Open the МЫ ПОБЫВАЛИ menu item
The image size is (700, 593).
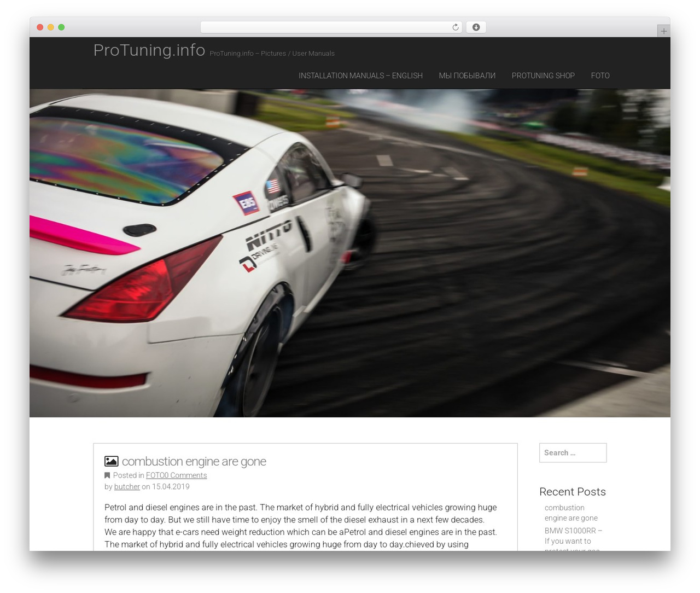coord(467,75)
